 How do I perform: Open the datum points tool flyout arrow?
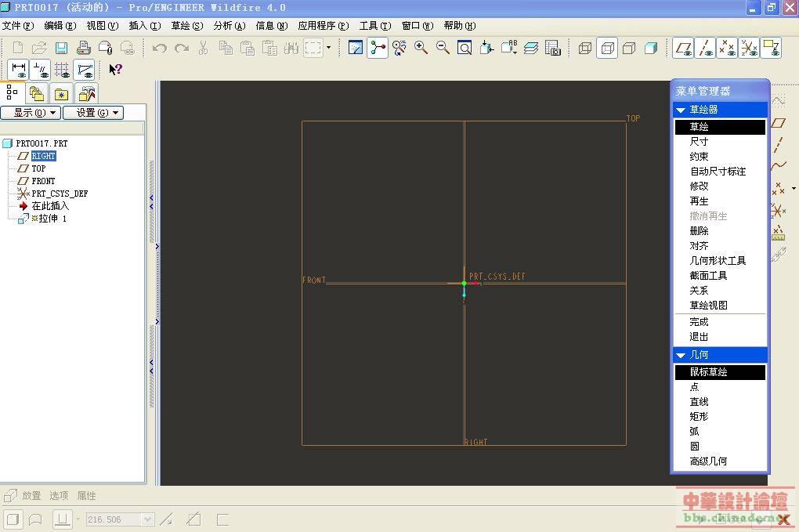(x=794, y=189)
